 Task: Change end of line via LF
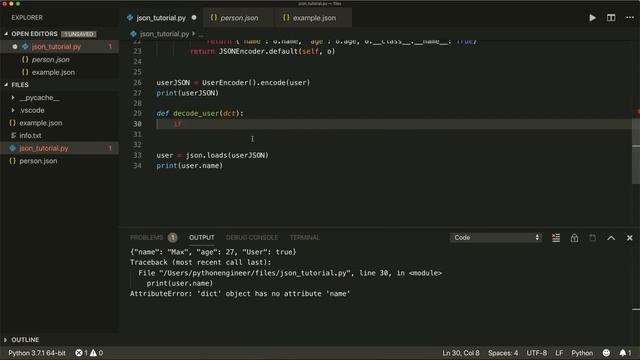point(559,353)
